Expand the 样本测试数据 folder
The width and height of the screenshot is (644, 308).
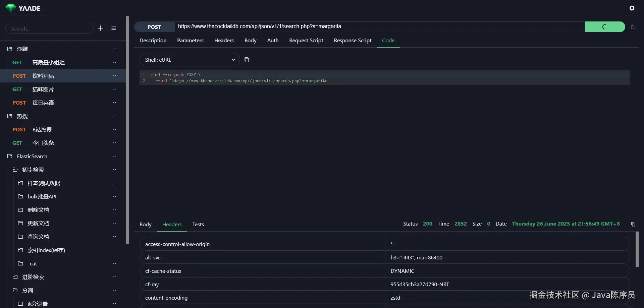coord(20,183)
